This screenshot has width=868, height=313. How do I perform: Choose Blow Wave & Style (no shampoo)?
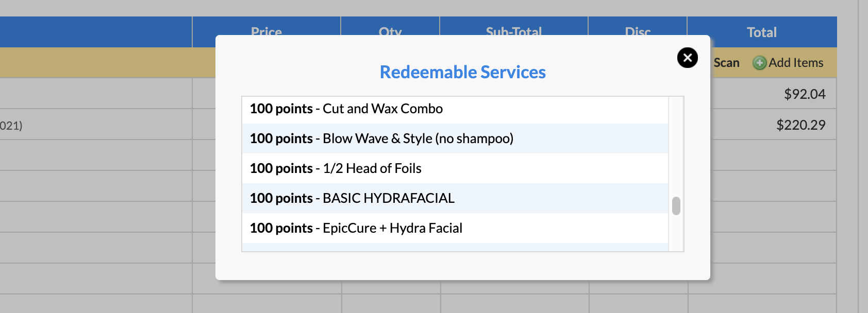pyautogui.click(x=455, y=138)
